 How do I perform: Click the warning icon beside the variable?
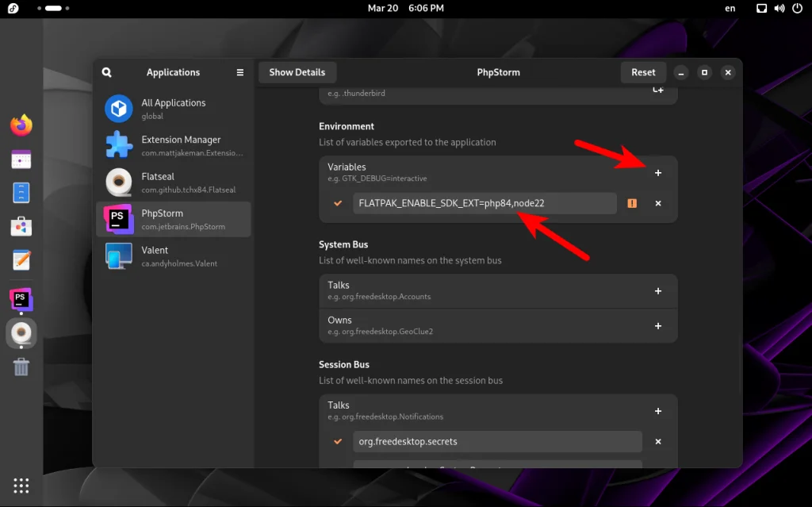point(632,203)
